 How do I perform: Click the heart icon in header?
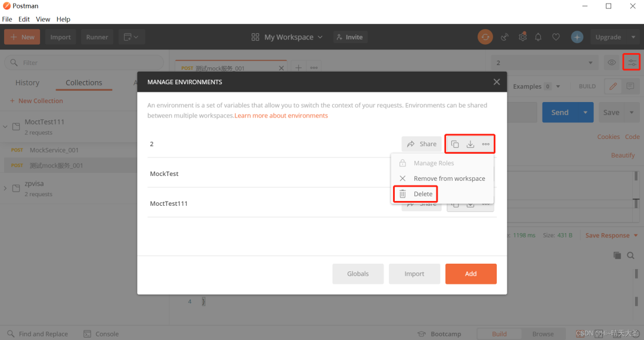tap(556, 37)
